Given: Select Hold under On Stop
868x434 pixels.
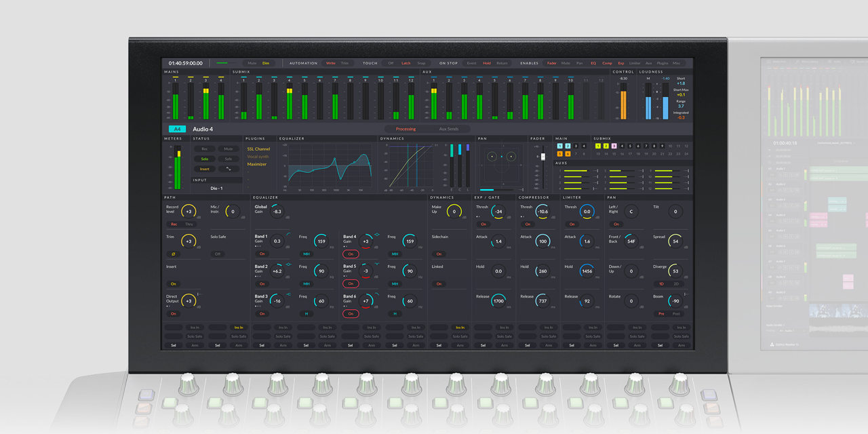Looking at the screenshot, I should pos(487,63).
